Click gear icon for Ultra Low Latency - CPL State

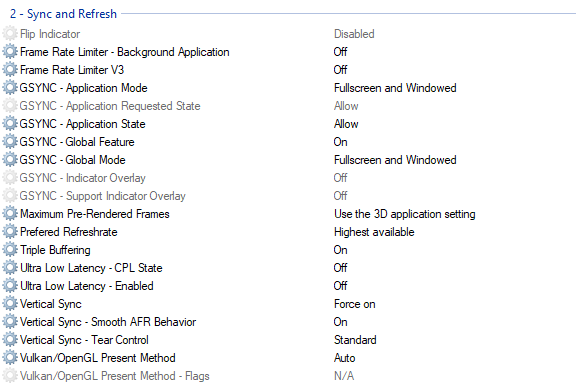(x=10, y=268)
